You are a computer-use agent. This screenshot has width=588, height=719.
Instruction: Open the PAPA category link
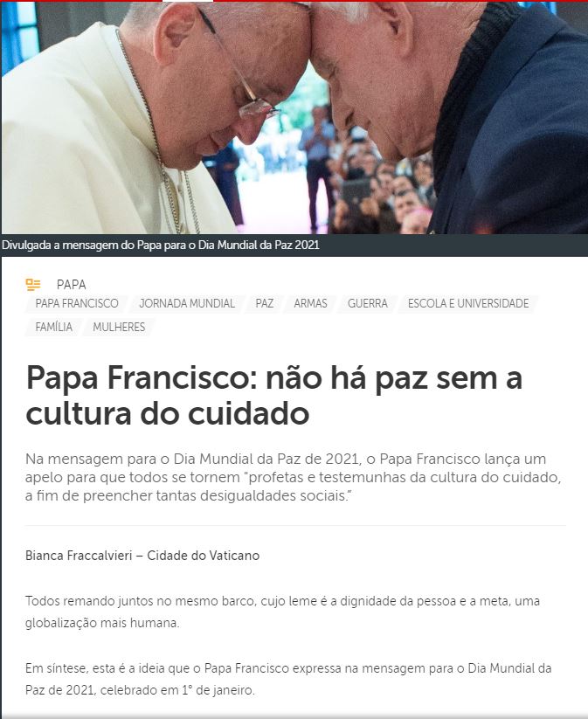pos(71,285)
